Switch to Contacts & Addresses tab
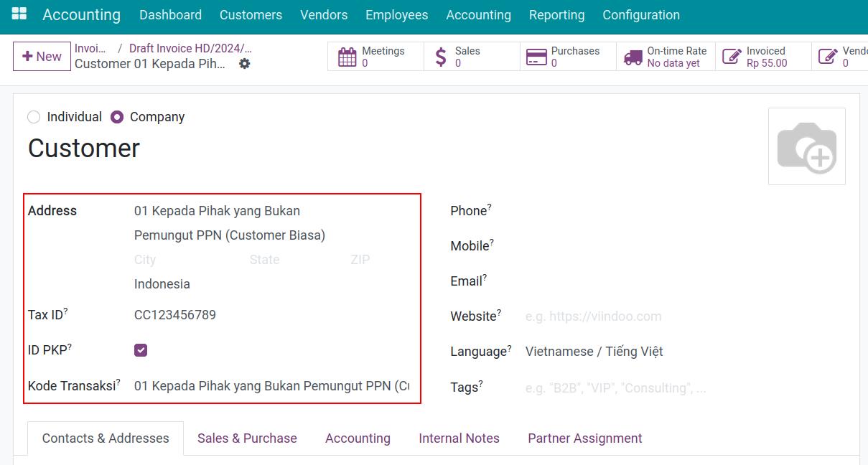868x465 pixels. coord(106,438)
